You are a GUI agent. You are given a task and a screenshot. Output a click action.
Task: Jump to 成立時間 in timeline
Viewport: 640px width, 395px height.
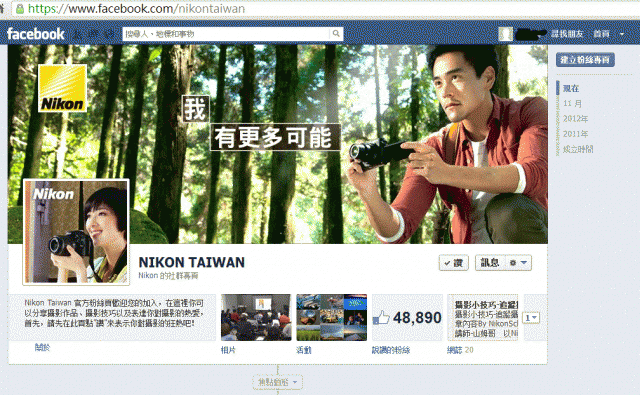pyautogui.click(x=578, y=149)
